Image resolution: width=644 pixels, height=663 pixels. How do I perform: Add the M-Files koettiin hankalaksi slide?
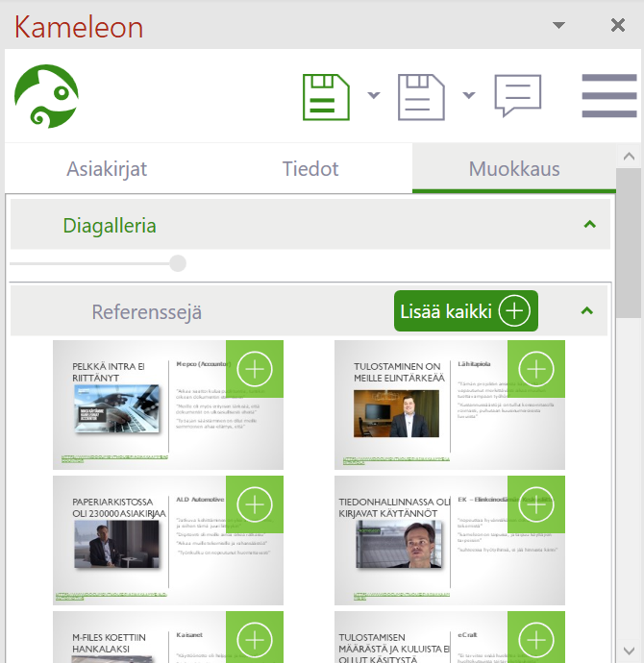255,638
